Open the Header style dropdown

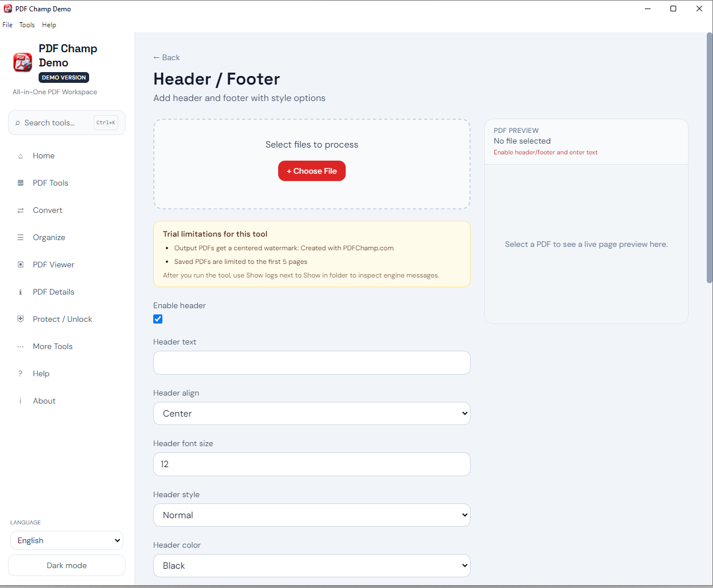[x=312, y=515]
